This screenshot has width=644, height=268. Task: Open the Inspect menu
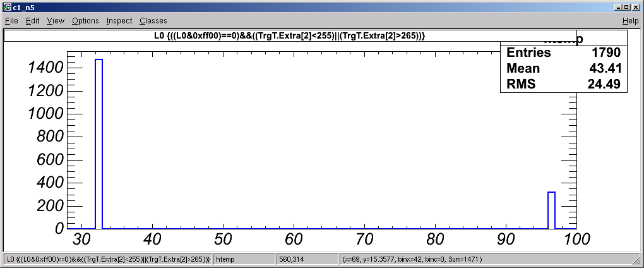click(x=119, y=21)
